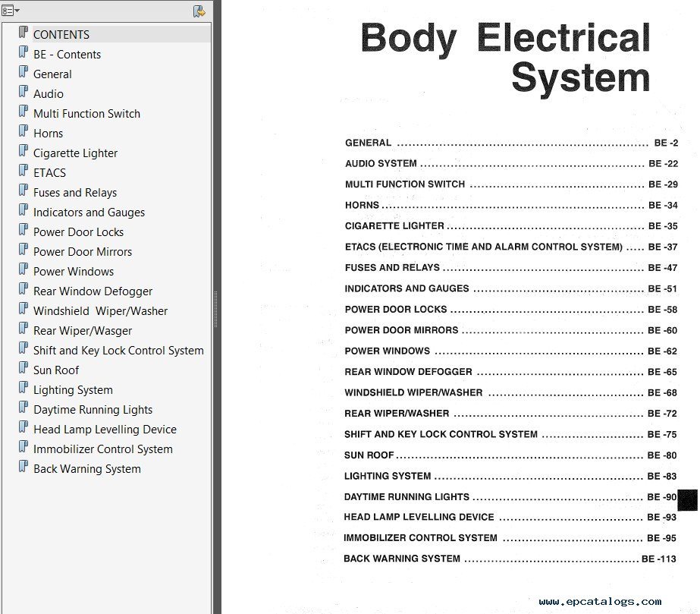
Task: Click bookmark icon beside Power Windows
Action: [24, 269]
